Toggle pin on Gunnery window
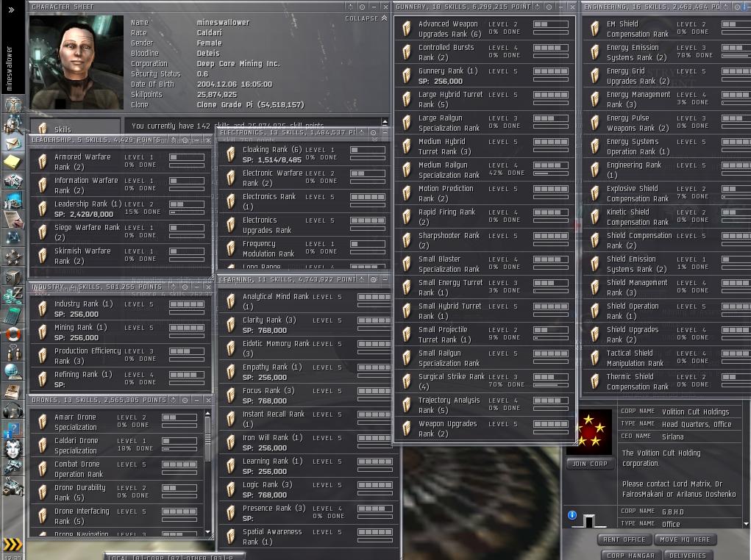Viewport: 751px width, 560px height. (x=538, y=7)
